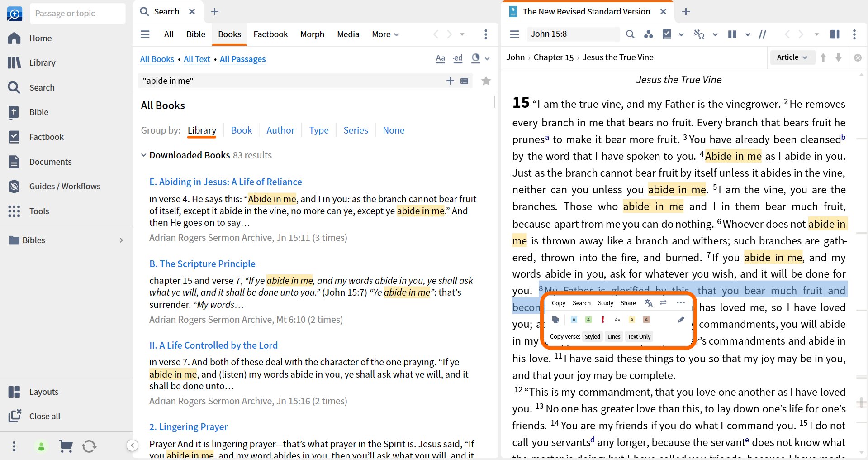Apply the blue highlight A swatch
Screen dimensions: 868x460
click(574, 320)
